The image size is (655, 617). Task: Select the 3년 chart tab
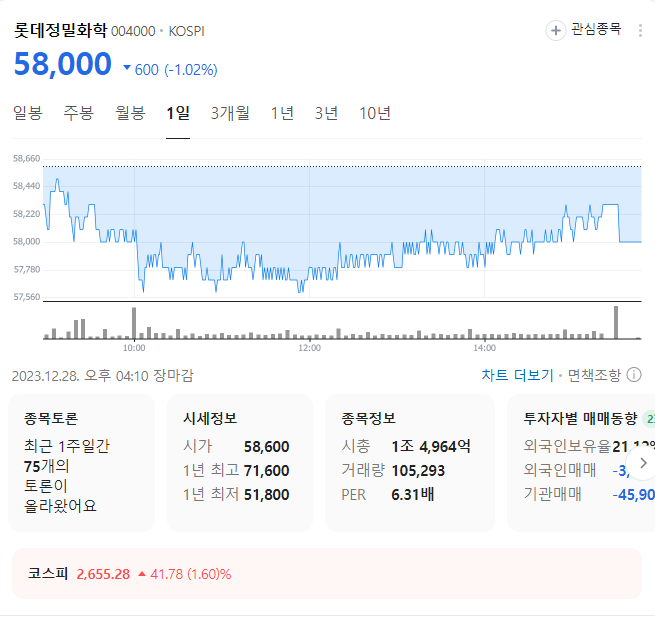point(326,113)
